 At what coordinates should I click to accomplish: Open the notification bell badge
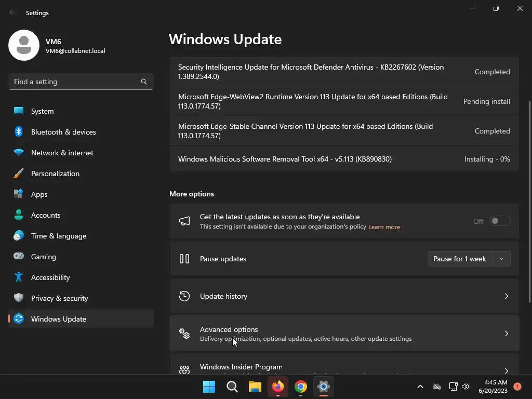click(x=517, y=387)
